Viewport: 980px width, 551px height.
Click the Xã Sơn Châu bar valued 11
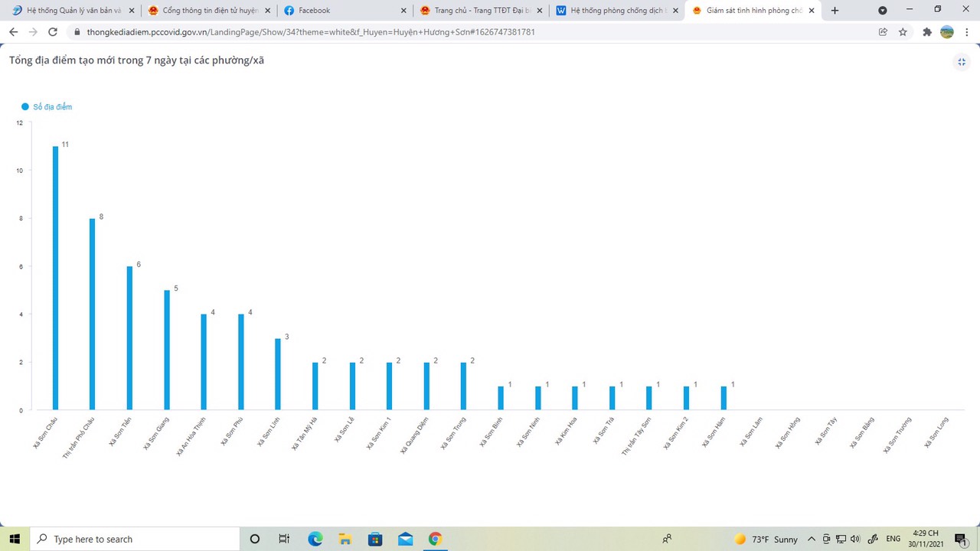[x=55, y=278]
